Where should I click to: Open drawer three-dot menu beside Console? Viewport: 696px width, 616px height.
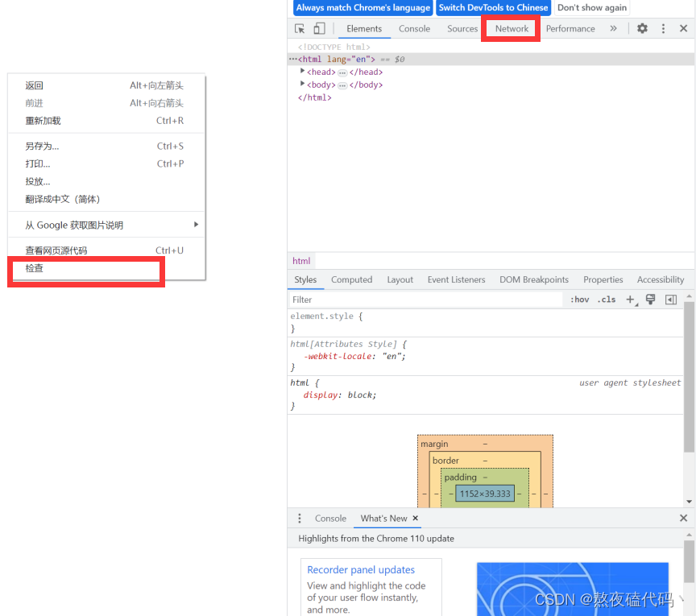(300, 519)
